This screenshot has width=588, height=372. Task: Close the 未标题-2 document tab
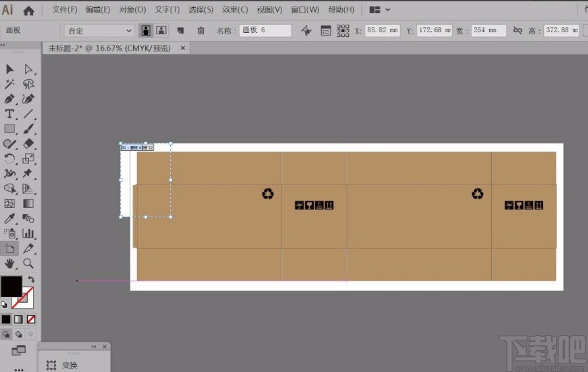[183, 48]
